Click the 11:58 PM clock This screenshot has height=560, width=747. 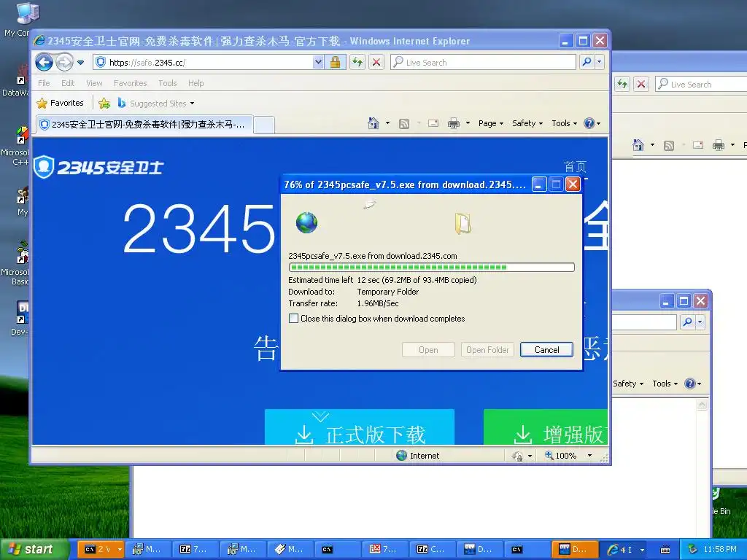click(720, 550)
